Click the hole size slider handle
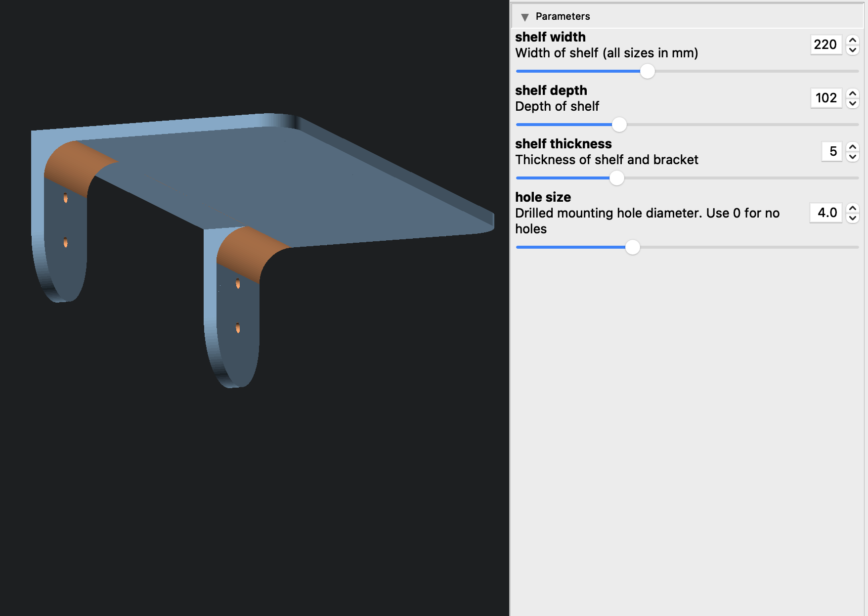This screenshot has height=616, width=868. (x=633, y=247)
